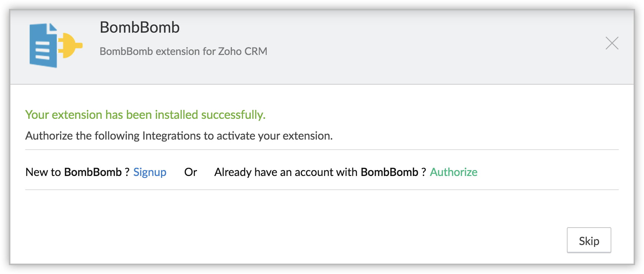Viewport: 644px width, 274px height.
Task: Click the bold BombBomb before Signup
Action: [93, 172]
